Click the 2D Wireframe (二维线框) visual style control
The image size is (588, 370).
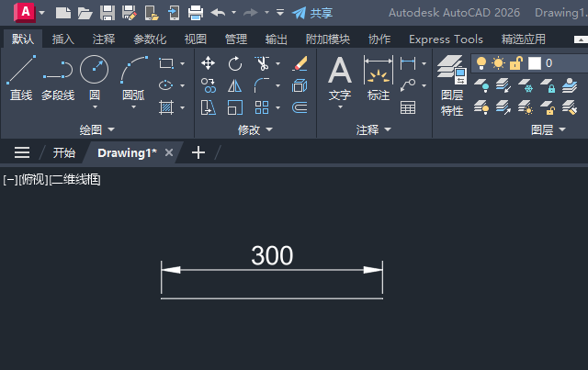pyautogui.click(x=75, y=180)
